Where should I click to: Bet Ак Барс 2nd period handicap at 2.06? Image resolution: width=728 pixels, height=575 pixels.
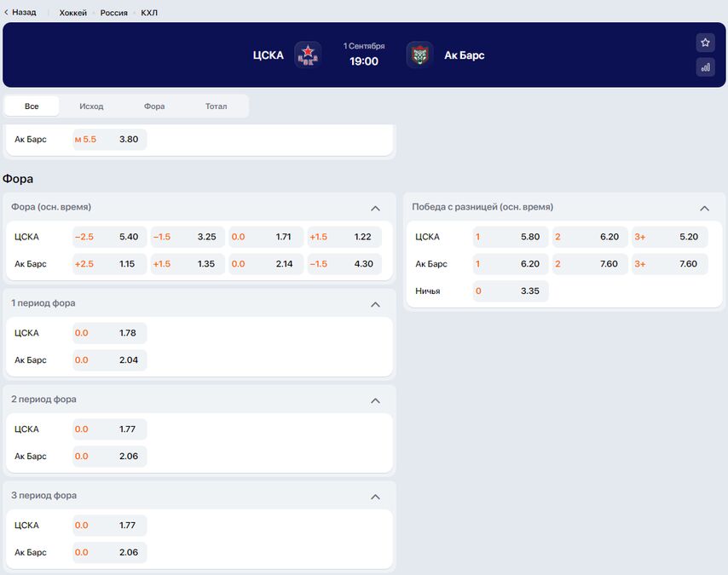(x=110, y=456)
